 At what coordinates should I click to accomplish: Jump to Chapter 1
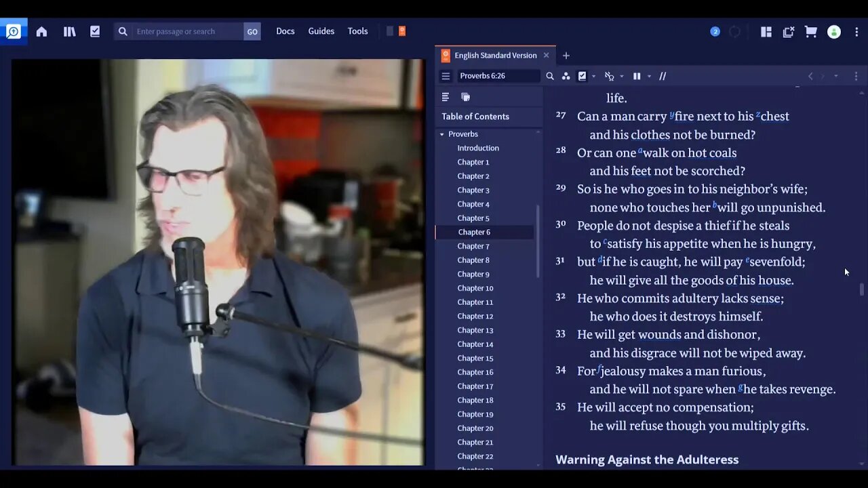pos(473,162)
